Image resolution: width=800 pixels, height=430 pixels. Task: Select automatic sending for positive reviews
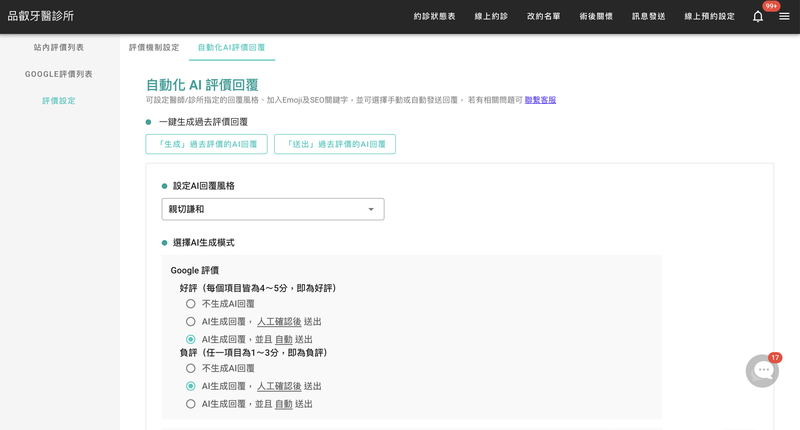pyautogui.click(x=191, y=340)
